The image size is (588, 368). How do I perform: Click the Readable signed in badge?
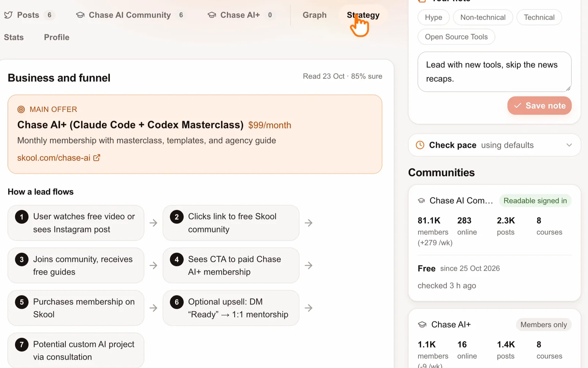535,201
